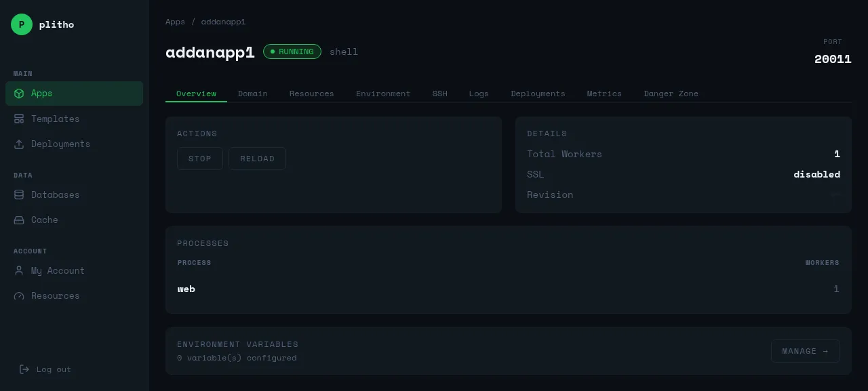Click the Total Workers label
Image resolution: width=868 pixels, height=391 pixels.
[564, 154]
